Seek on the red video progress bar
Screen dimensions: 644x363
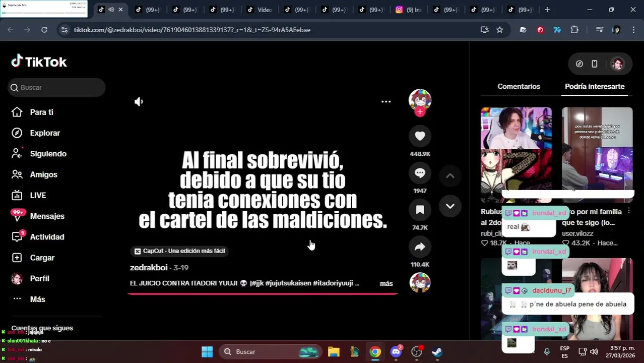coord(263,293)
